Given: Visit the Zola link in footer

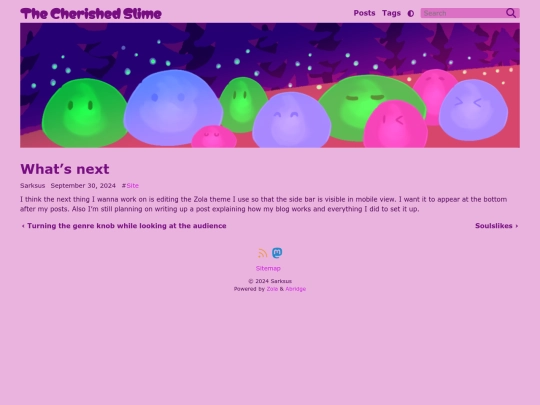Looking at the screenshot, I should pos(272,289).
